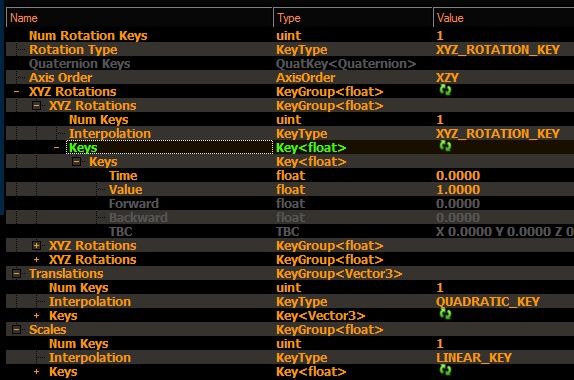The height and width of the screenshot is (380, 574).
Task: Click the AxisOrder type cell
Action: 305,78
